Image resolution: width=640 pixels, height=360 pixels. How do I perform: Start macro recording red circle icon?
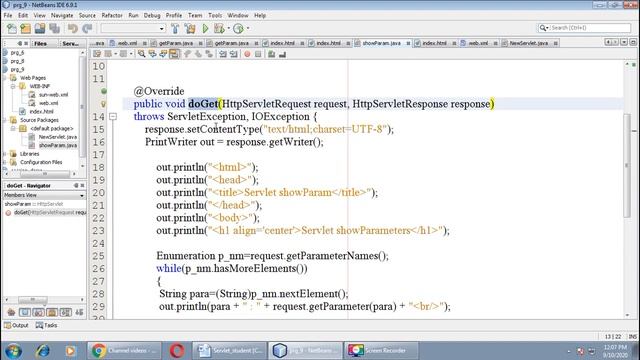point(247,54)
